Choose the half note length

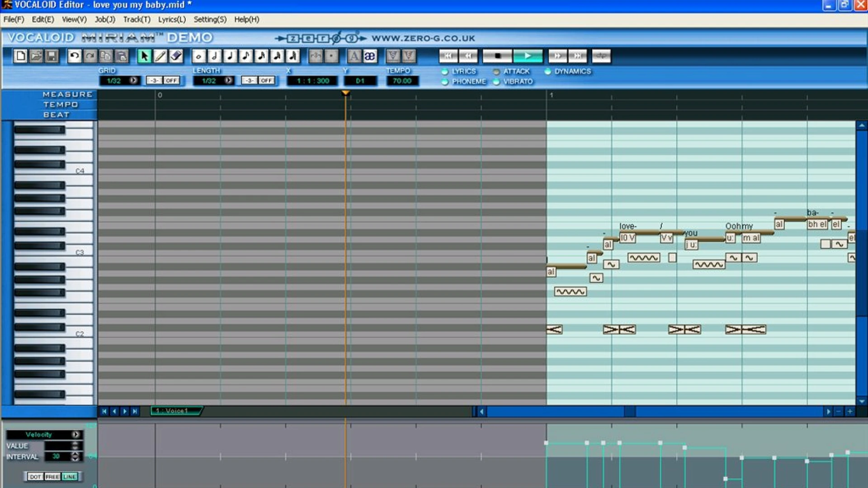(214, 56)
